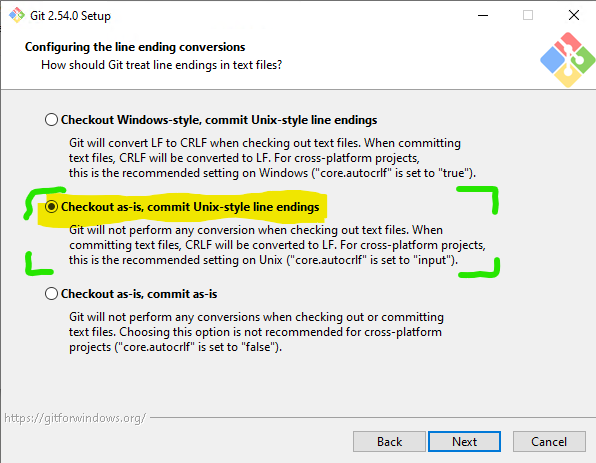Click the Git icon in the title bar
Screen dimensions: 596x463
pos(16,15)
